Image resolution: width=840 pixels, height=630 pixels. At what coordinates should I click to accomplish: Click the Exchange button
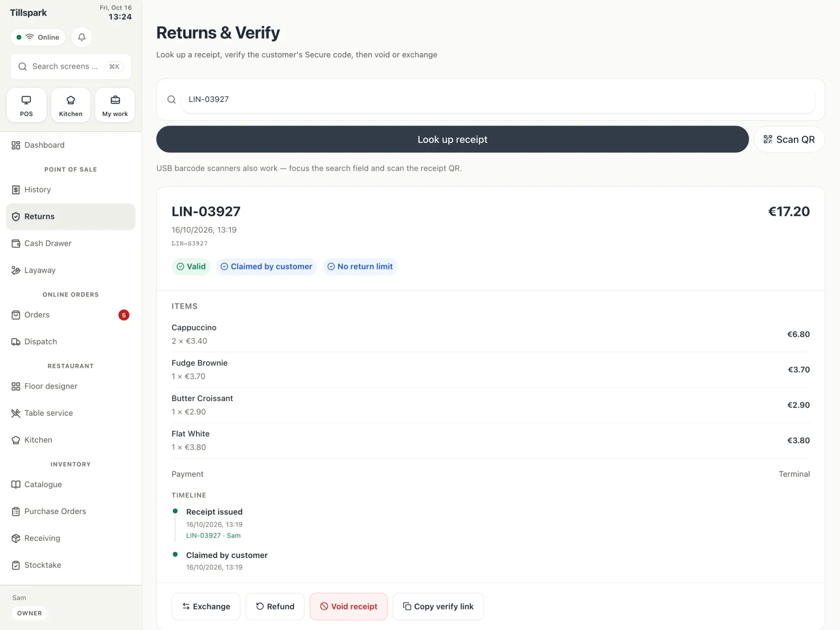pos(206,606)
